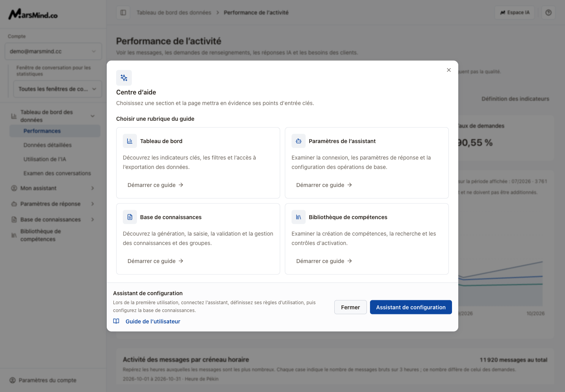Click the Mon assistant sidebar label
Screen dimensions: 565x392
tap(38, 188)
